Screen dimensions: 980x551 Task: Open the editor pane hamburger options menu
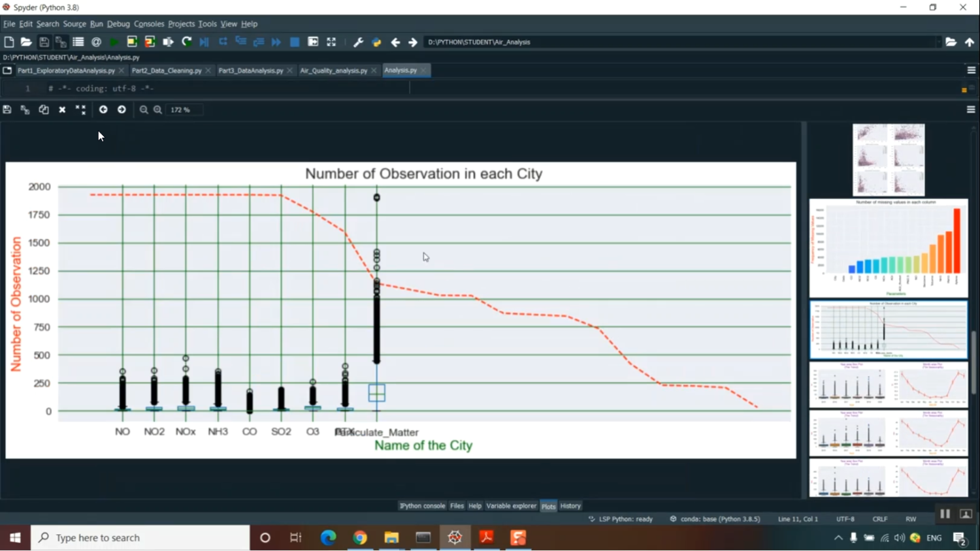(971, 70)
